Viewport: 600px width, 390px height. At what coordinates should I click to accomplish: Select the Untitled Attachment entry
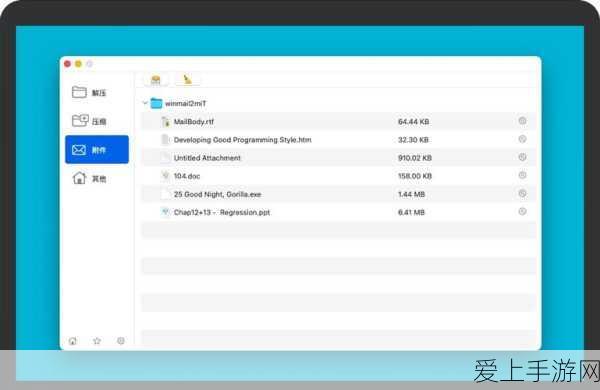coord(207,158)
